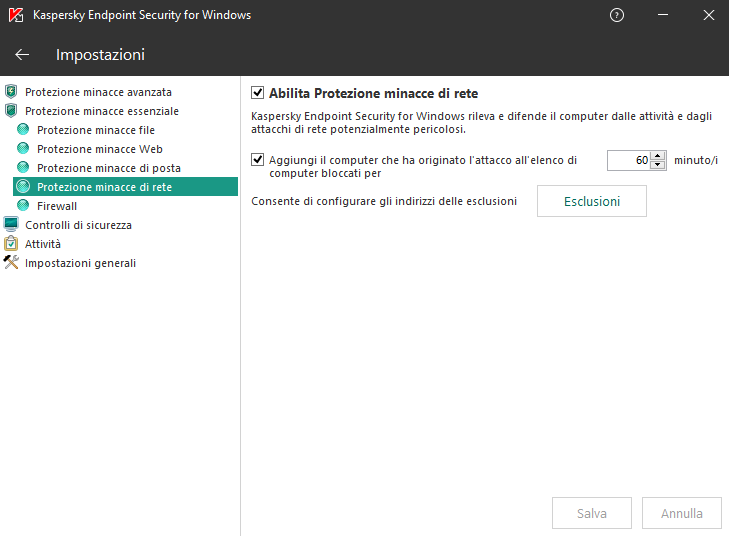Image resolution: width=729 pixels, height=536 pixels.
Task: Click the Kaspersky Endpoint Security for Windows title
Action: tap(142, 15)
